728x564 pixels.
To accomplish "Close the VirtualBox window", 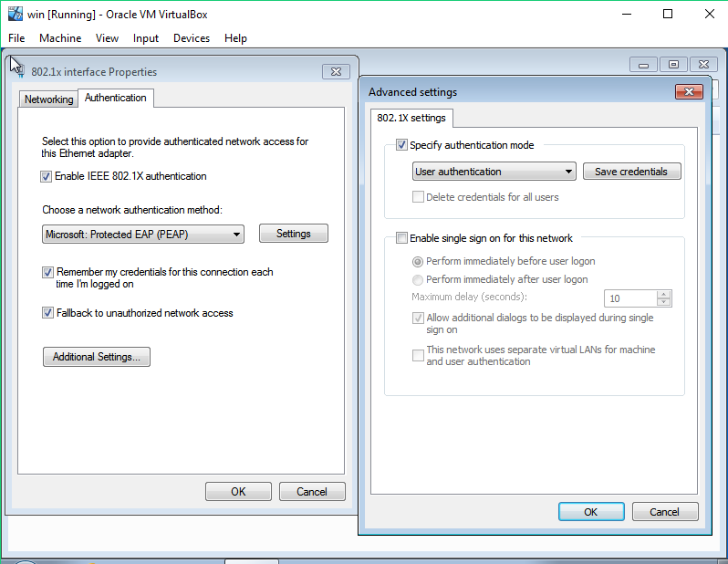I will 710,14.
